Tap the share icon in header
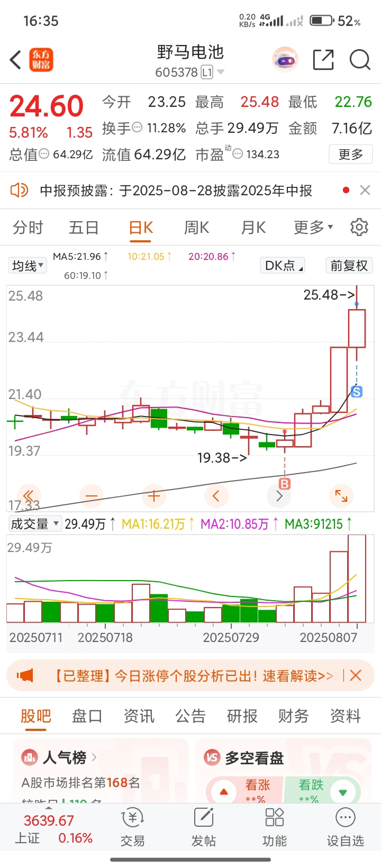The image size is (381, 868). 323,59
